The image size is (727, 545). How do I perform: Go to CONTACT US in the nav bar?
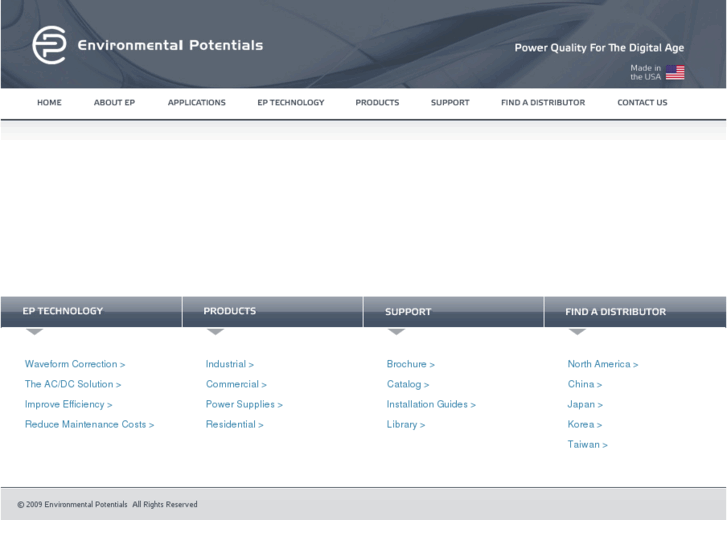(642, 103)
